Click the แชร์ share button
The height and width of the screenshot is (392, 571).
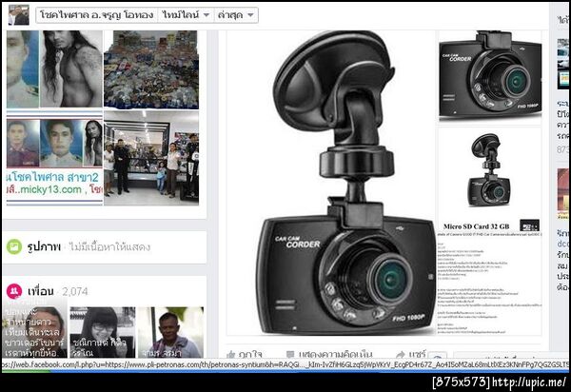[x=411, y=354]
